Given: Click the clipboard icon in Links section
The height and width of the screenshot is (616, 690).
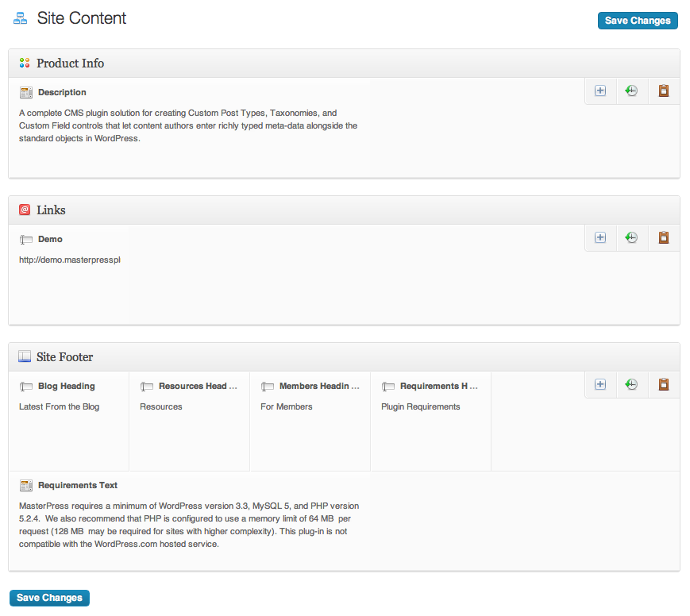Looking at the screenshot, I should [x=664, y=237].
